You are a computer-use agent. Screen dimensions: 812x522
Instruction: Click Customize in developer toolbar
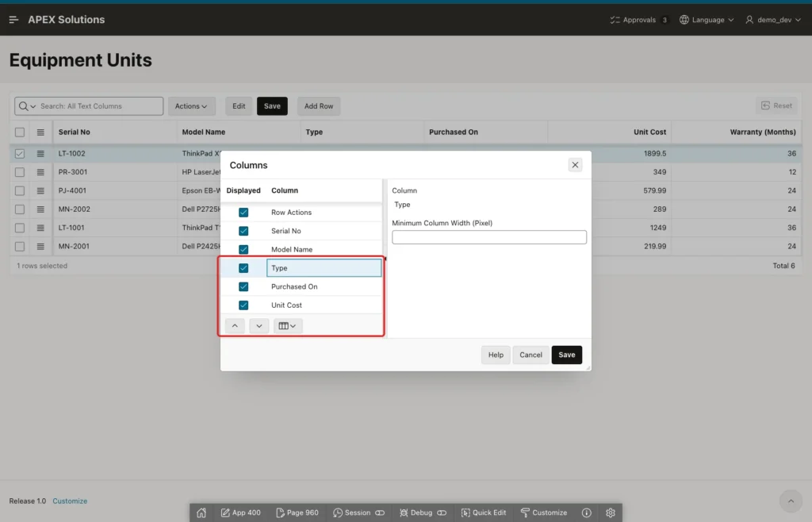click(544, 512)
